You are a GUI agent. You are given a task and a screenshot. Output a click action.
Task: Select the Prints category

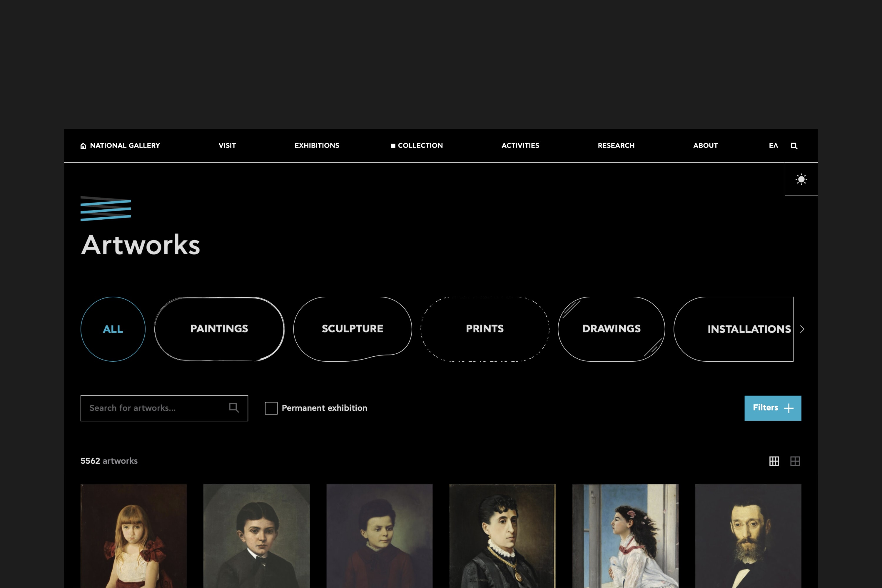tap(485, 329)
